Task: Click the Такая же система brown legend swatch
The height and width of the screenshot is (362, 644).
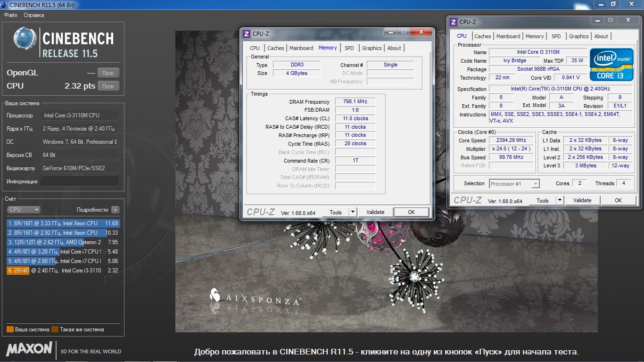Action: pos(55,329)
